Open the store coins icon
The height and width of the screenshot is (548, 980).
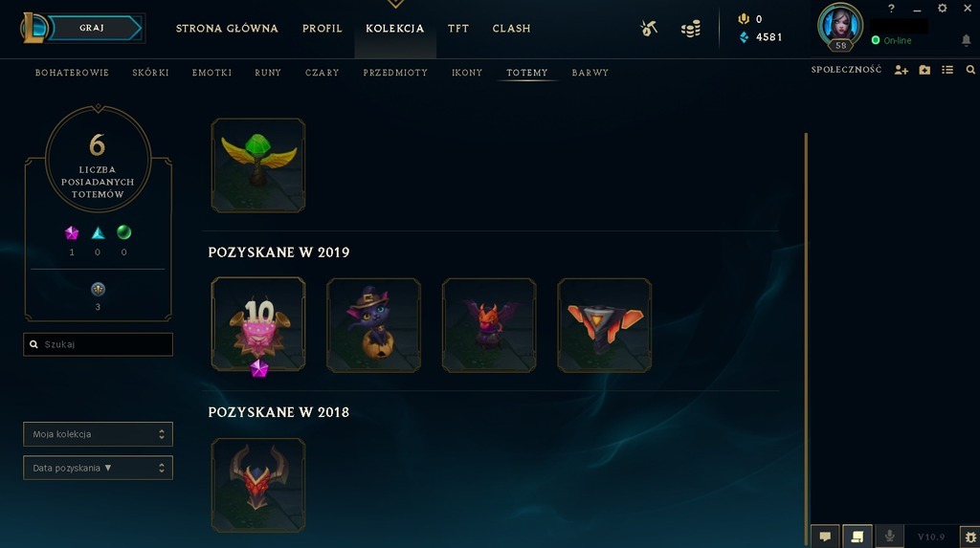691,29
